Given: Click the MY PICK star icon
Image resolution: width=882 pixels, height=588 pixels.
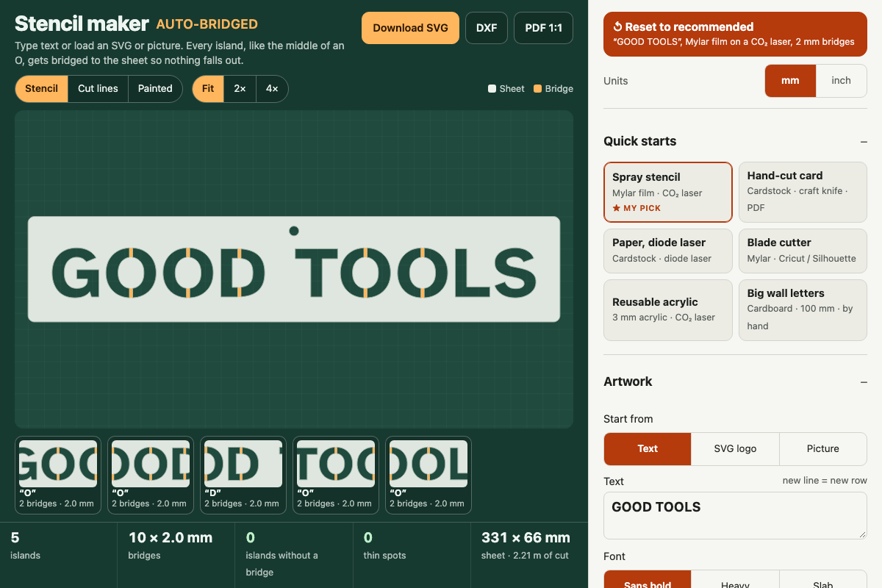Looking at the screenshot, I should 616,208.
